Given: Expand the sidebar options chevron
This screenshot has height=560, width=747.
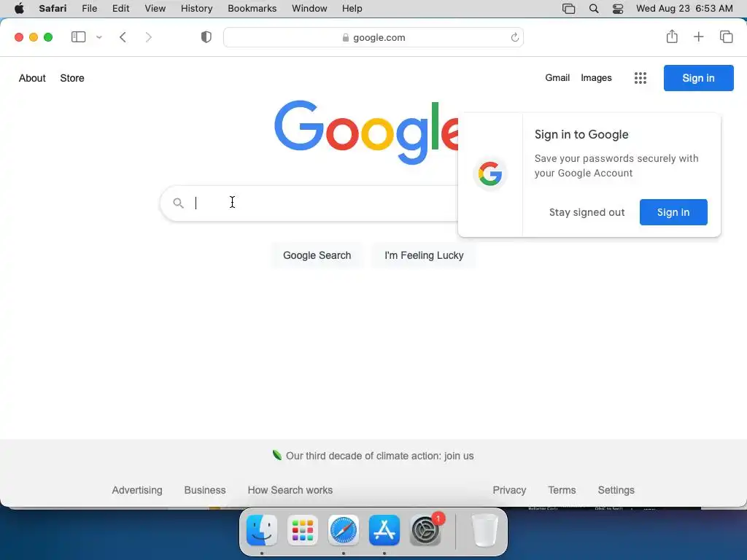Looking at the screenshot, I should pos(99,37).
